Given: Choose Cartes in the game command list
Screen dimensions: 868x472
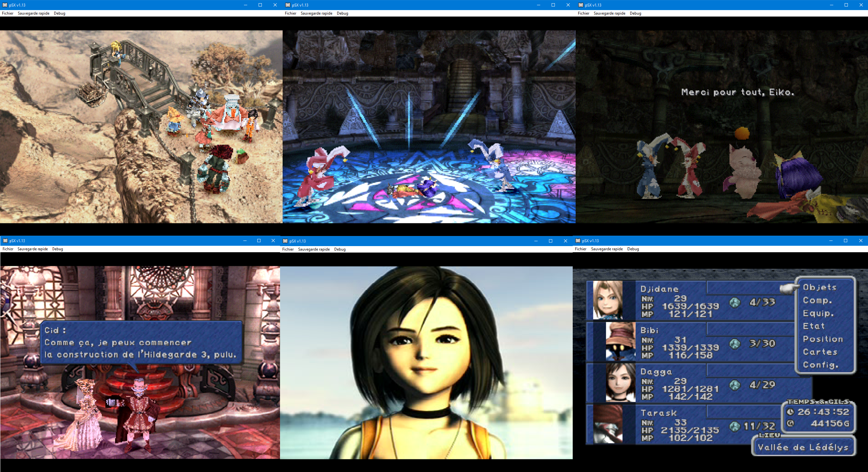Looking at the screenshot, I should click(820, 352).
